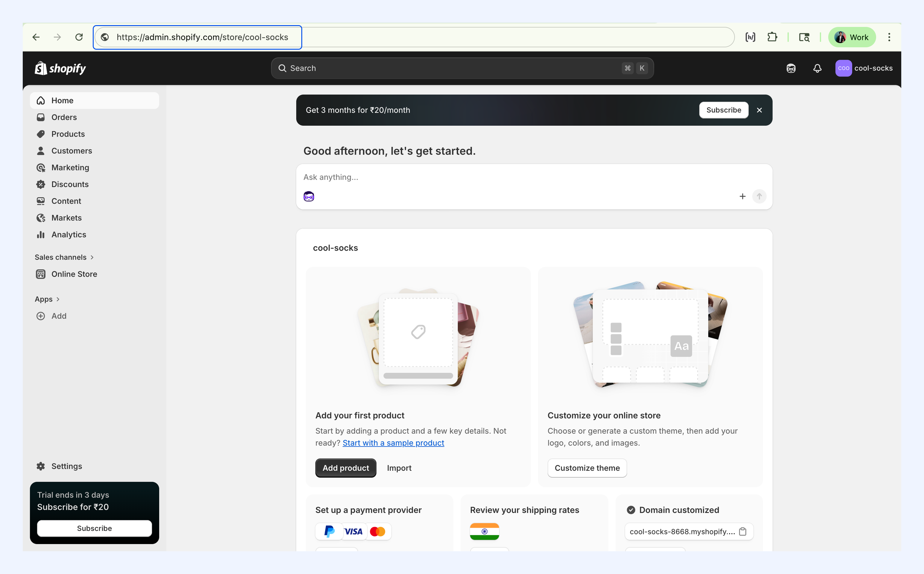Expand the Apps section in sidebar
The image size is (924, 574).
point(48,299)
